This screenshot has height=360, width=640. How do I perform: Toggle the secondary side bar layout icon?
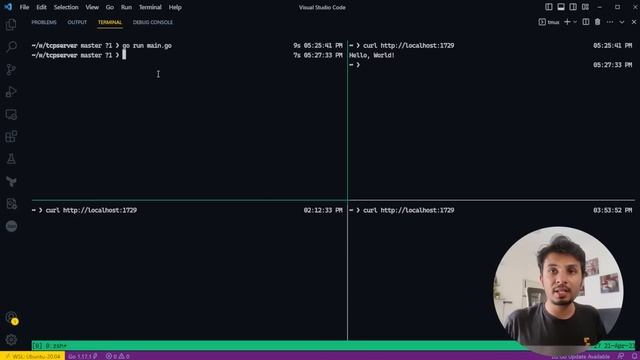(x=573, y=7)
